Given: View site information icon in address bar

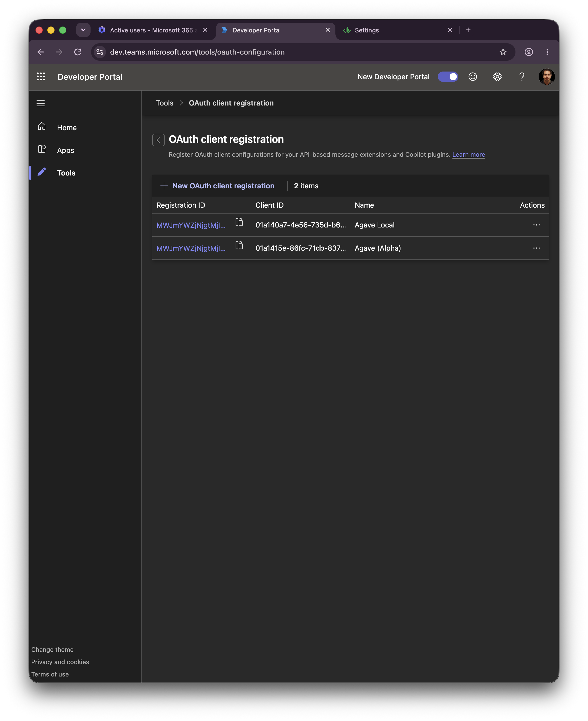Looking at the screenshot, I should pos(100,52).
